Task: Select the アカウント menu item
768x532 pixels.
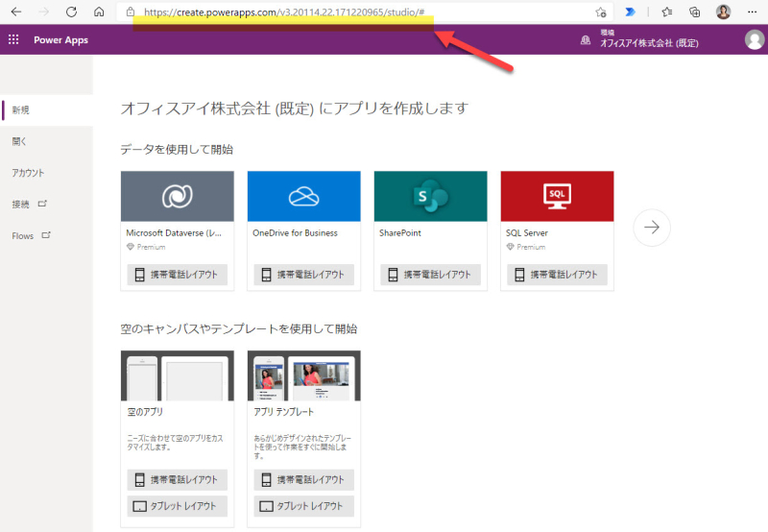Action: pyautogui.click(x=46, y=173)
